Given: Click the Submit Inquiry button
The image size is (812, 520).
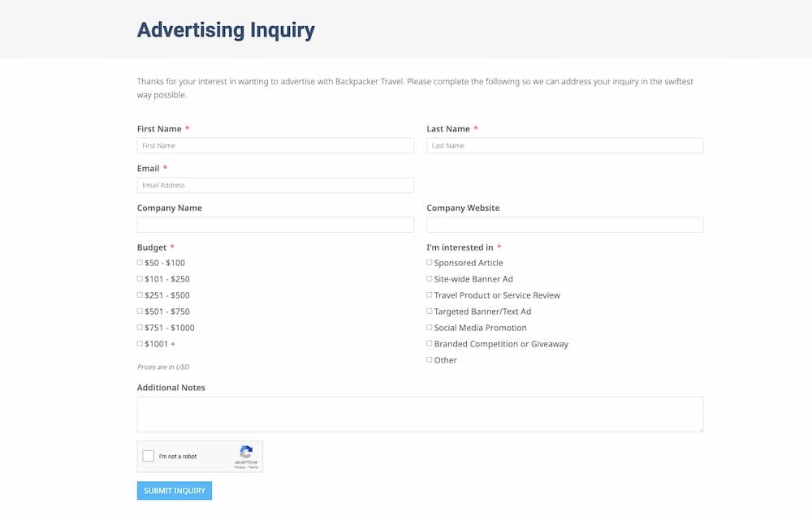Looking at the screenshot, I should pos(175,491).
